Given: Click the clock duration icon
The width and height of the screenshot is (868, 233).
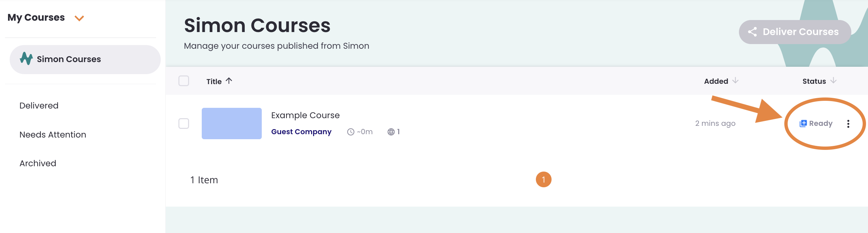Looking at the screenshot, I should [350, 132].
